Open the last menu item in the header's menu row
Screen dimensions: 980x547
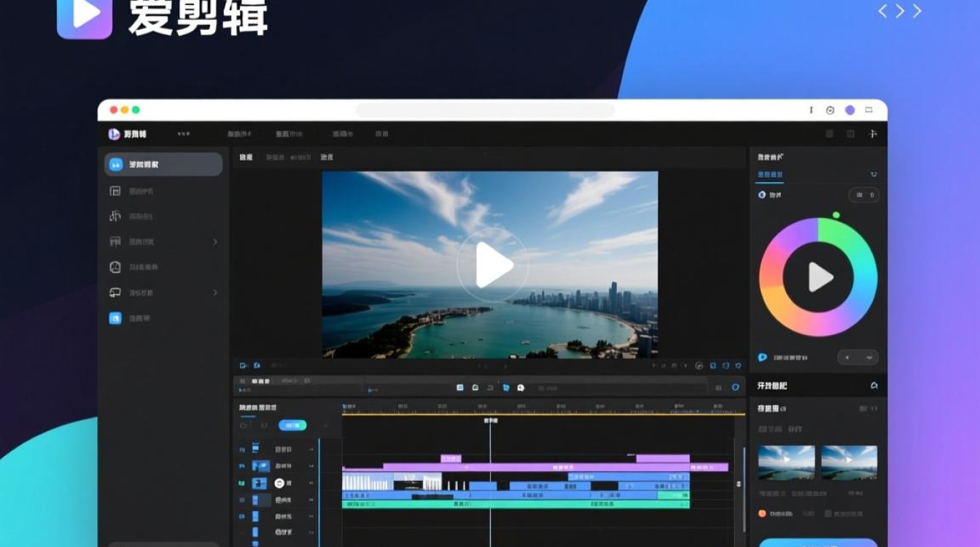381,134
